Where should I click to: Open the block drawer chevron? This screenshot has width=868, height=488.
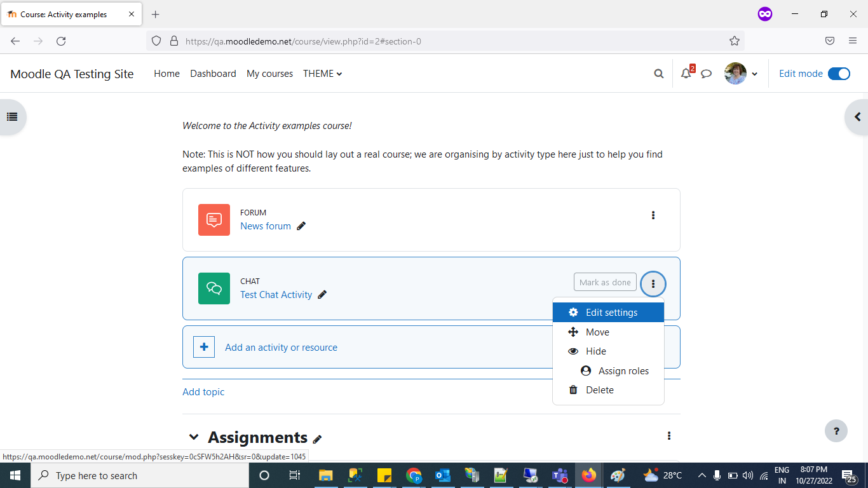[x=857, y=117]
